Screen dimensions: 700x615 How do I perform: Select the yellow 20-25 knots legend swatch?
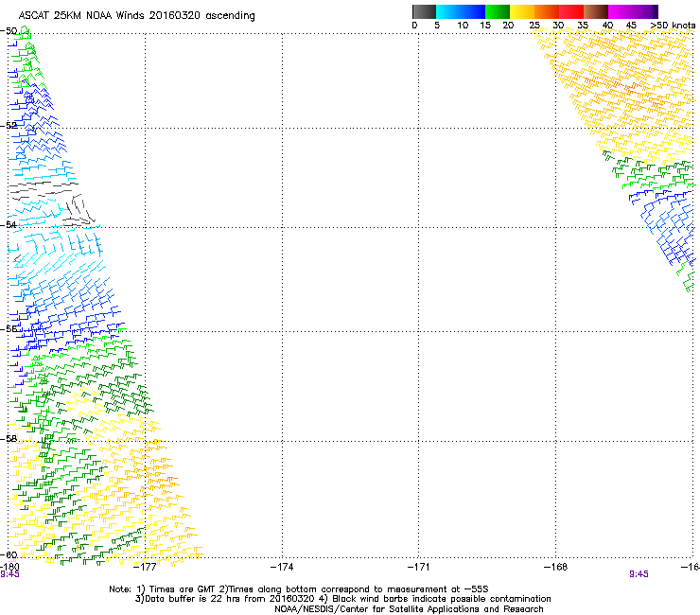coord(522,11)
